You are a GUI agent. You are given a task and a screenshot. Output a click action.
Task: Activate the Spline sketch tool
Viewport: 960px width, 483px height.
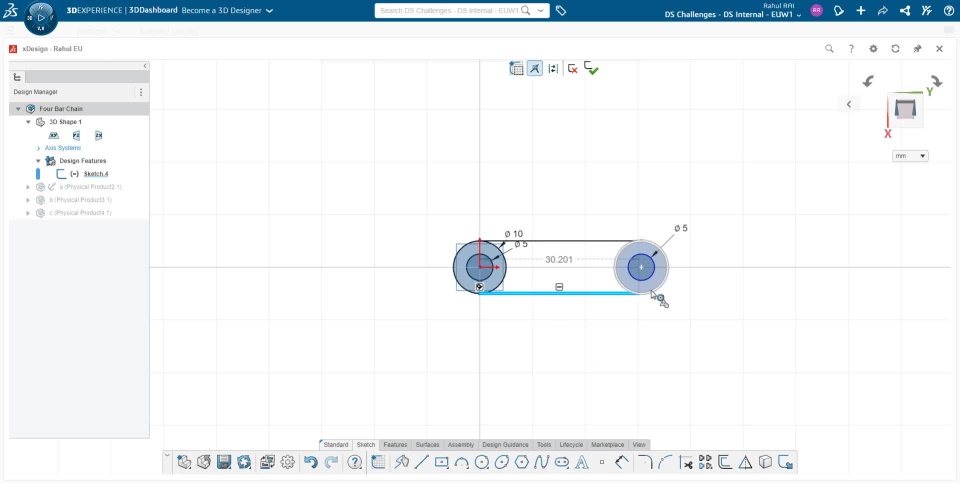(x=541, y=462)
